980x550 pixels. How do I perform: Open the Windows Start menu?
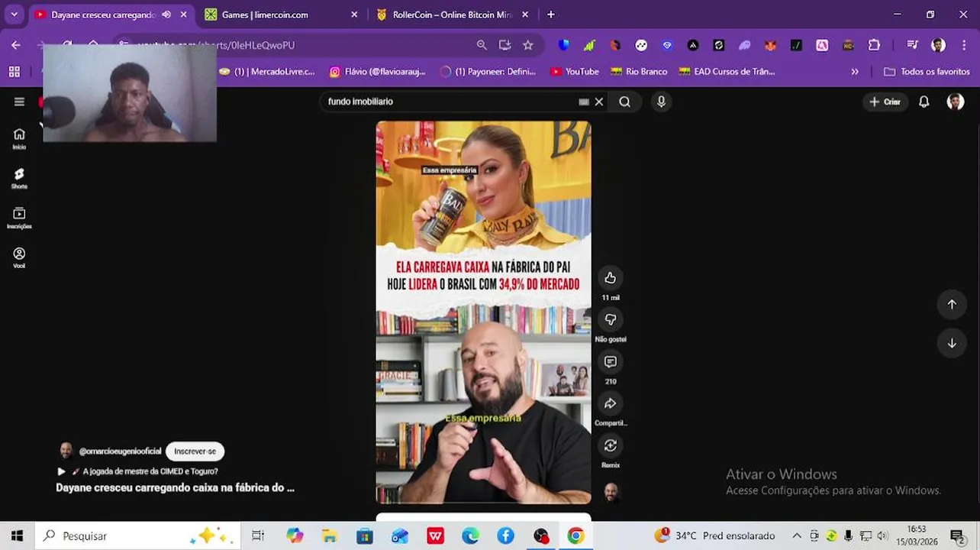pyautogui.click(x=17, y=535)
